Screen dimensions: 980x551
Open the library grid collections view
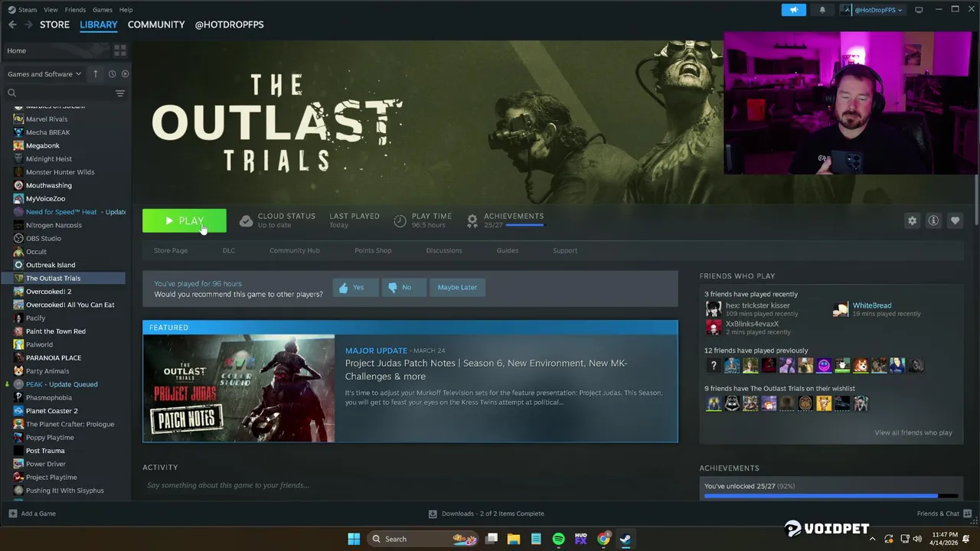(x=120, y=51)
